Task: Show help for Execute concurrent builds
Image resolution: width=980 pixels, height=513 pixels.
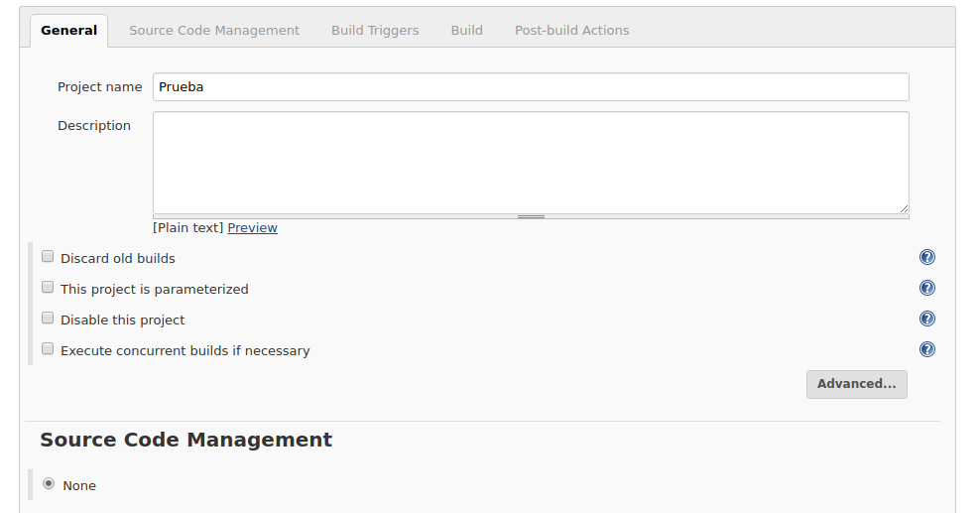Action: pos(926,349)
